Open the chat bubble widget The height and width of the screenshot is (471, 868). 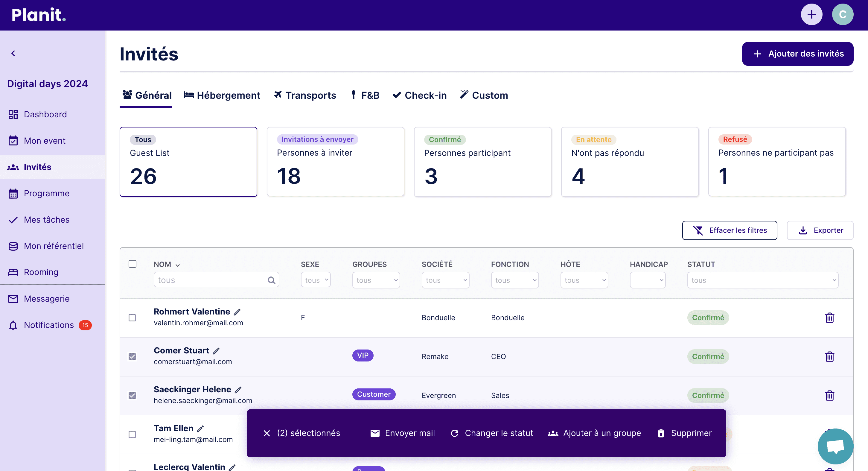tap(835, 446)
